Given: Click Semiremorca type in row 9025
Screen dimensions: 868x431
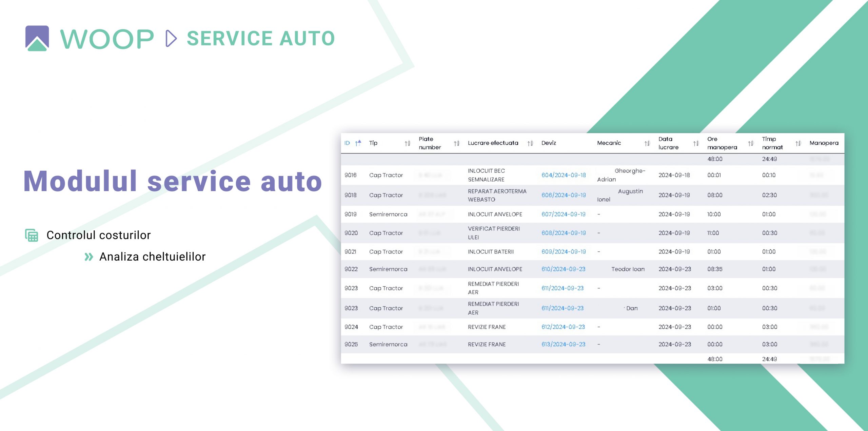Looking at the screenshot, I should tap(388, 344).
